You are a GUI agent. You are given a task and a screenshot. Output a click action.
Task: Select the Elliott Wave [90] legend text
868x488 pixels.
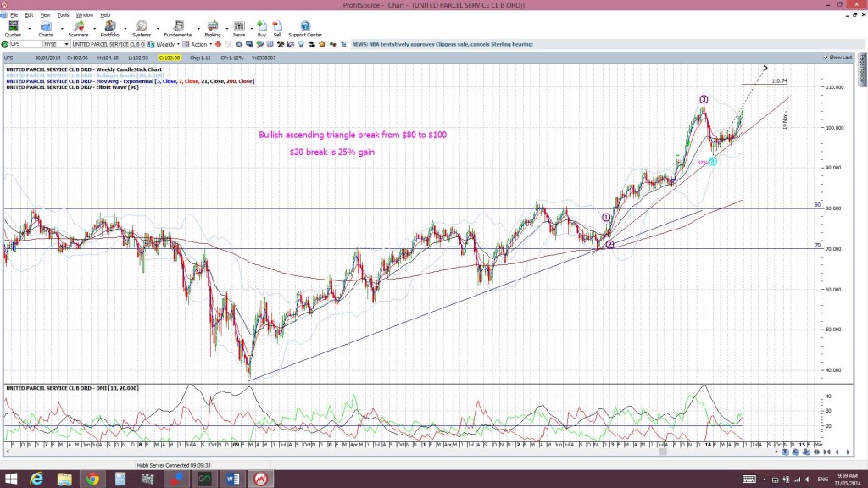[x=72, y=87]
